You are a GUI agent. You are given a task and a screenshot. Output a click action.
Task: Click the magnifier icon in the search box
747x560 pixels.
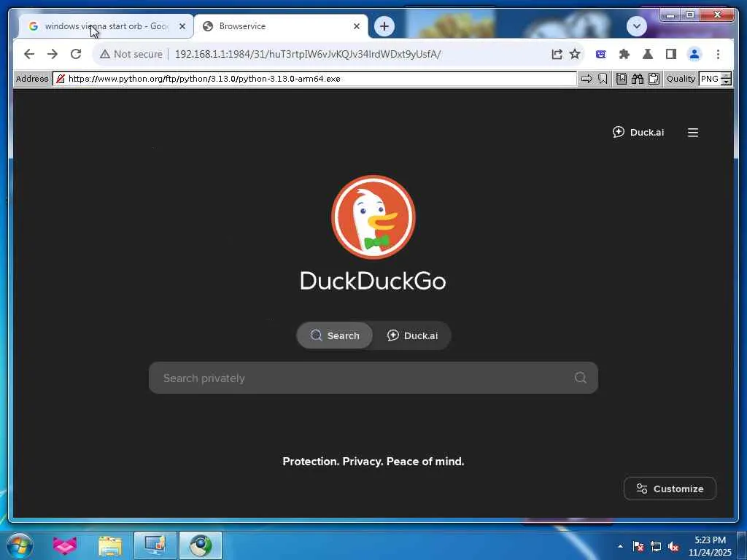(580, 378)
